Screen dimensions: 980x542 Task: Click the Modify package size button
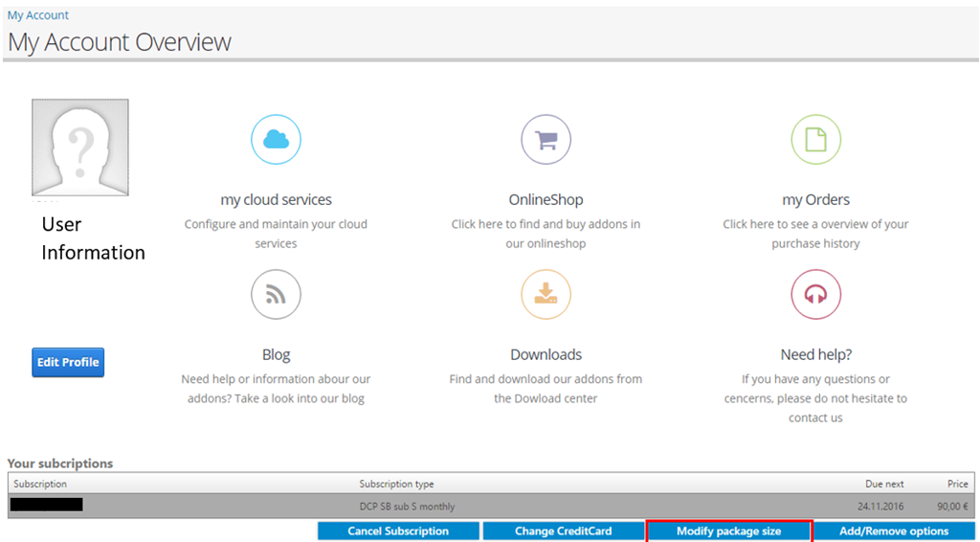click(x=729, y=531)
